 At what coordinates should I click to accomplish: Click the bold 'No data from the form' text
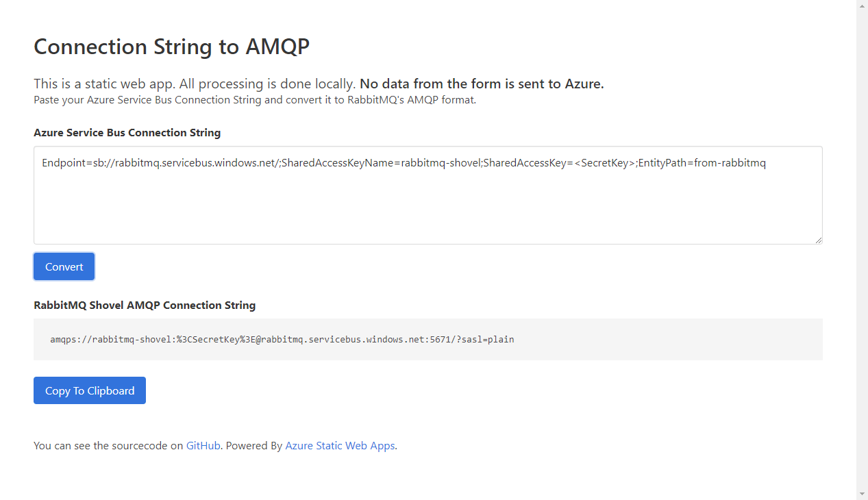[x=482, y=84]
